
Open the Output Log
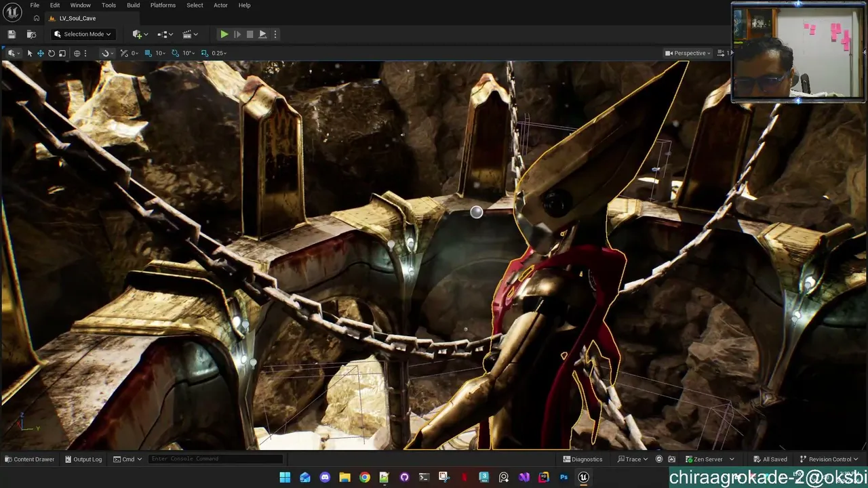pos(83,460)
